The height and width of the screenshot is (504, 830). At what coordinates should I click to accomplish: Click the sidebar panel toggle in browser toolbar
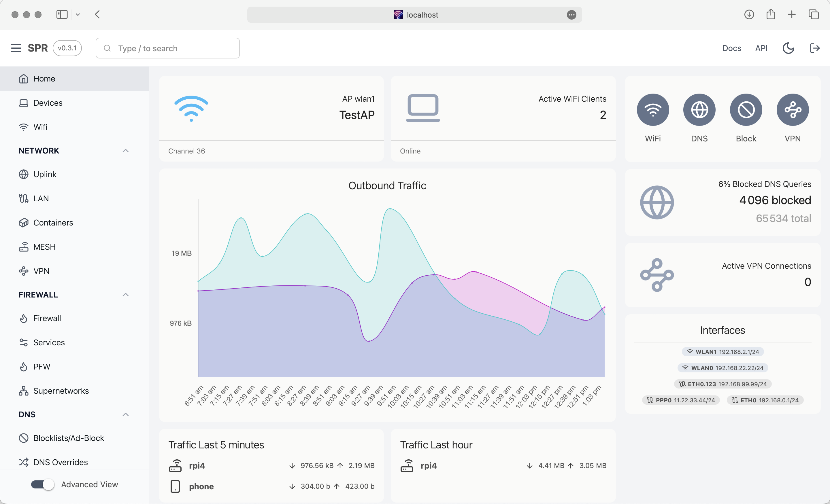coord(62,14)
